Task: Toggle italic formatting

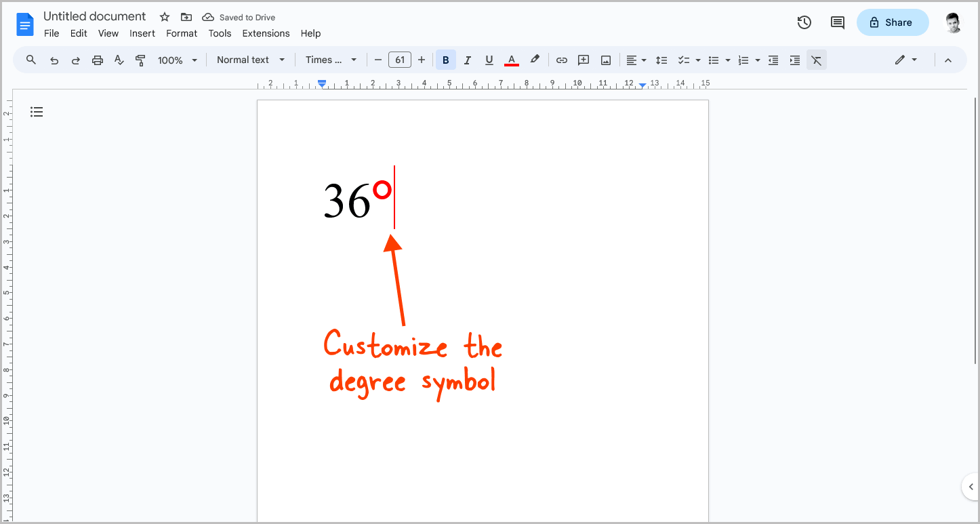Action: pyautogui.click(x=467, y=60)
